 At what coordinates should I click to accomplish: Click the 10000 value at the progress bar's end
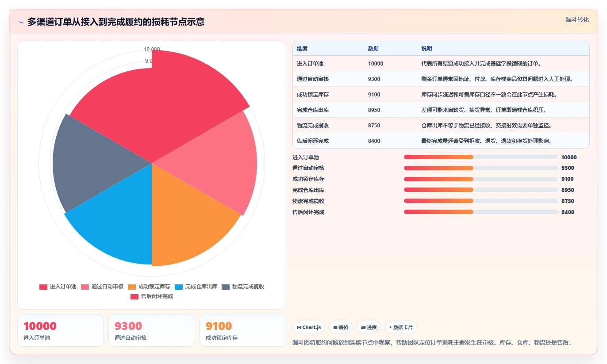(569, 157)
